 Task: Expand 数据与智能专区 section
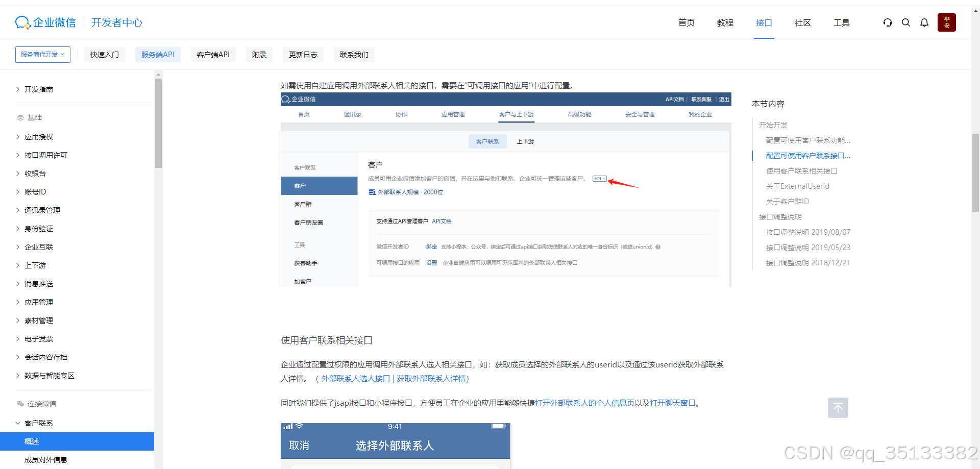[49, 376]
